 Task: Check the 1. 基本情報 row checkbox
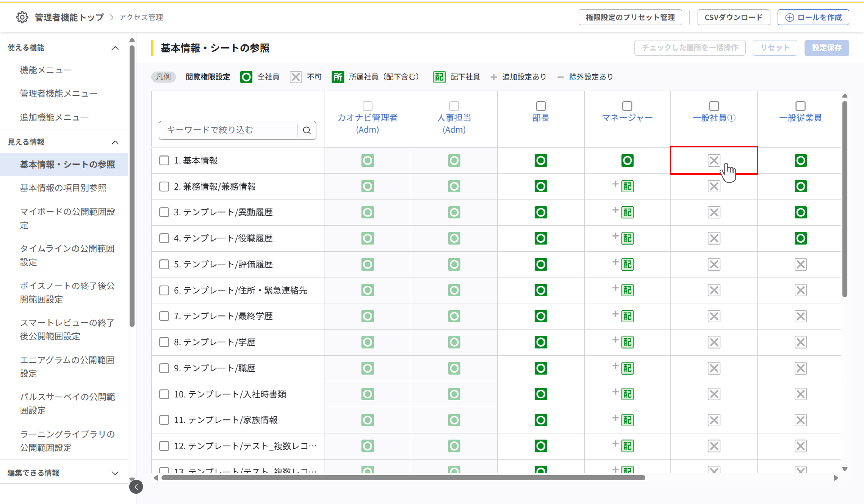(x=164, y=160)
